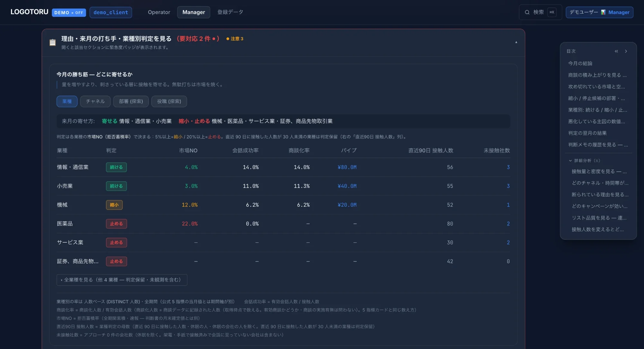This screenshot has width=644, height=349.
Task: Focus the 検索 search field
Action: [x=540, y=12]
